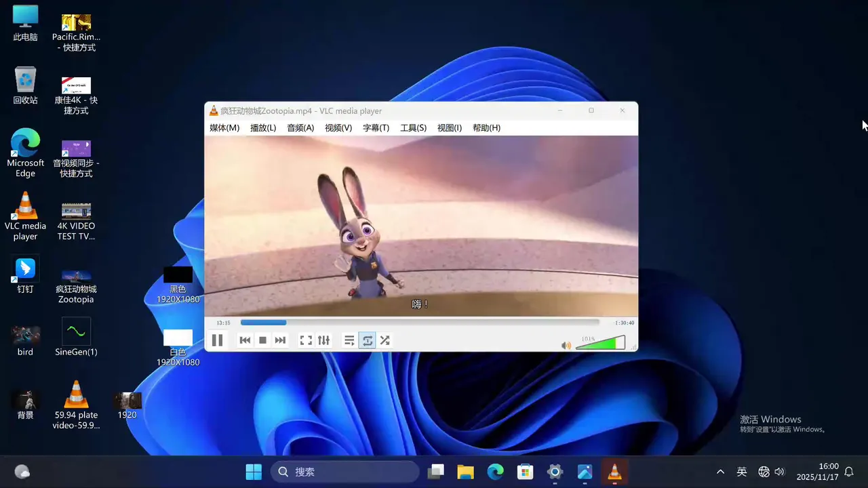Open Task View on the taskbar
This screenshot has width=868, height=488.
(436, 472)
